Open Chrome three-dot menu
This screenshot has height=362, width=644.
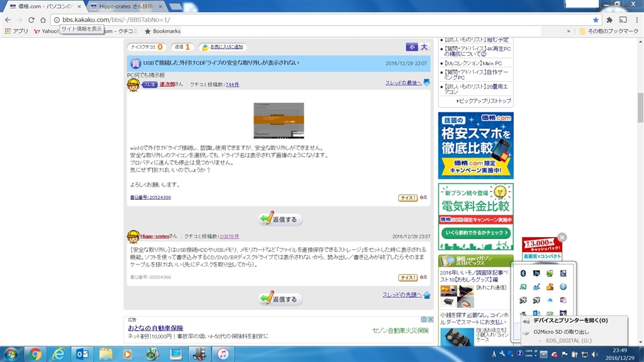637,19
